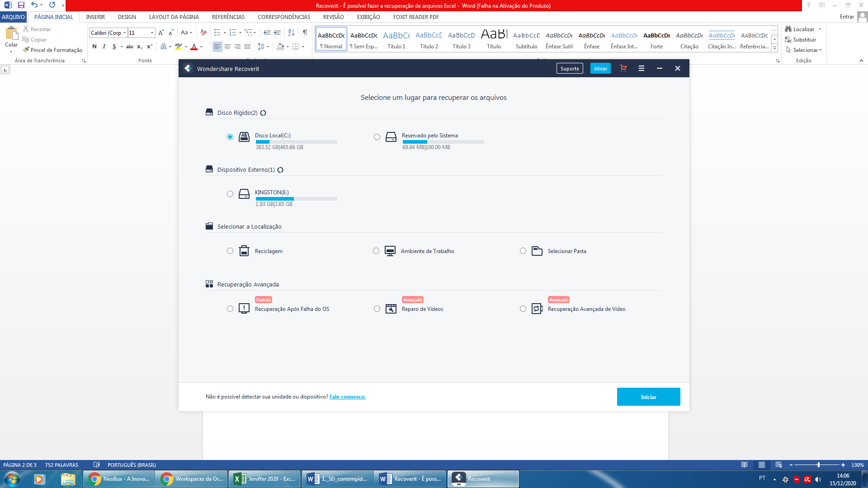Screen dimensions: 868x488
Task: Open the ARQUIVO tab
Action: [x=13, y=17]
